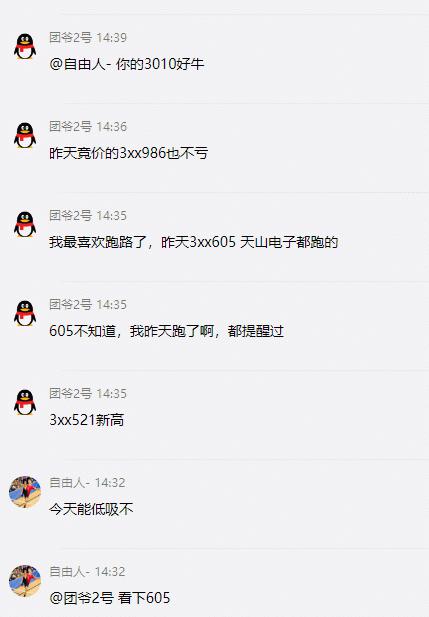
Task: Select the message 我最喜欢跑路了 about 天山电子
Action: point(194,242)
